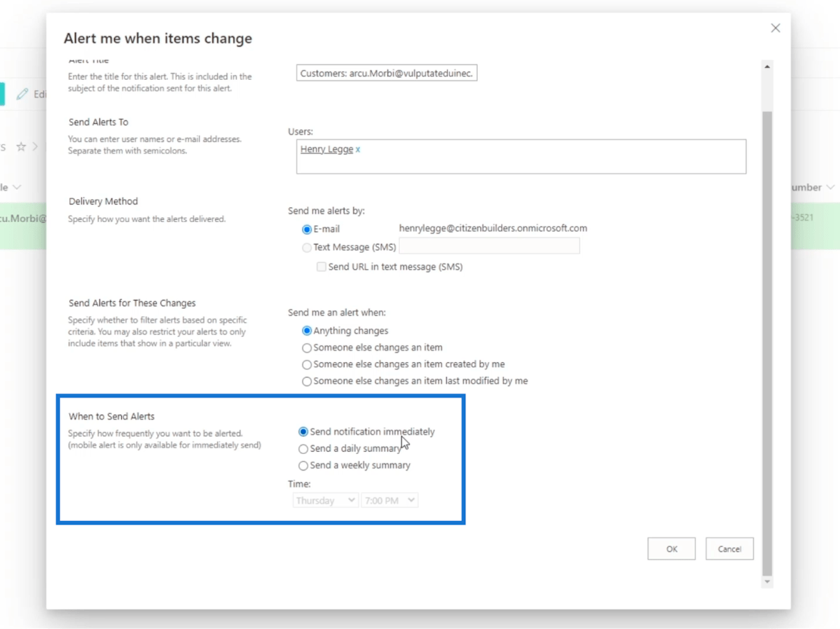Open the Thursday day dropdown
Screen dimensions: 840x629
[x=325, y=500]
